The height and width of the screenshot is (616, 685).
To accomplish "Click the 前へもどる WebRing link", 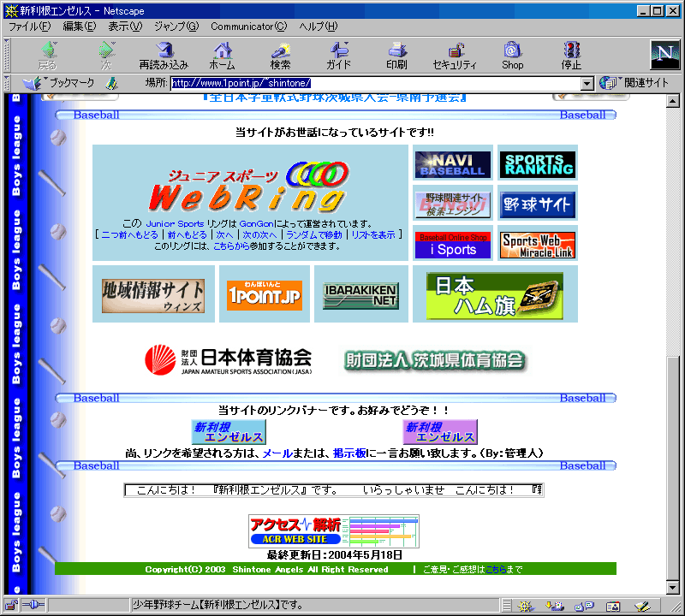I will coord(187,235).
